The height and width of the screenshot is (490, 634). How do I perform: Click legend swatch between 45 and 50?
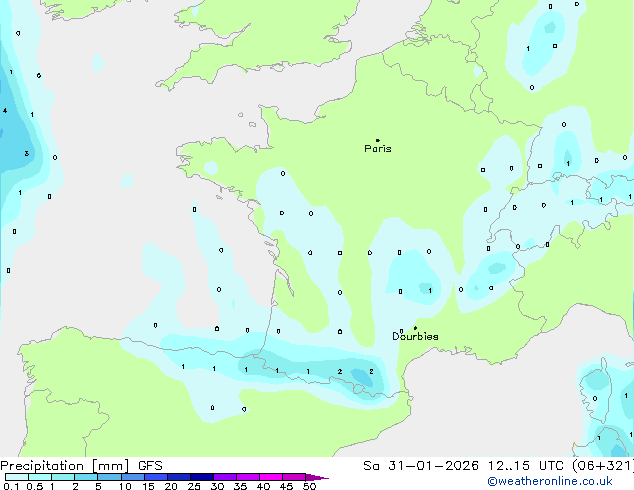click(x=294, y=477)
